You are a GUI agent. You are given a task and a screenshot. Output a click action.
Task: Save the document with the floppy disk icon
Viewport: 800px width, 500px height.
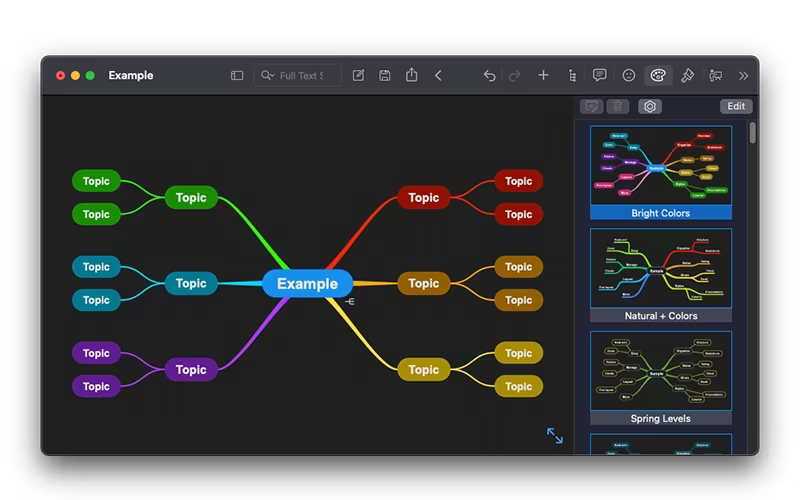pyautogui.click(x=385, y=76)
